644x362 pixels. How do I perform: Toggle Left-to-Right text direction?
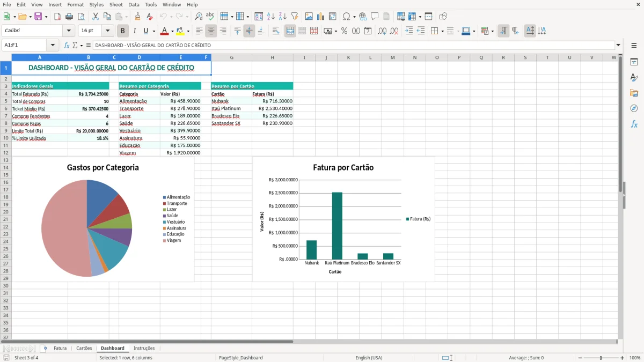pyautogui.click(x=503, y=31)
